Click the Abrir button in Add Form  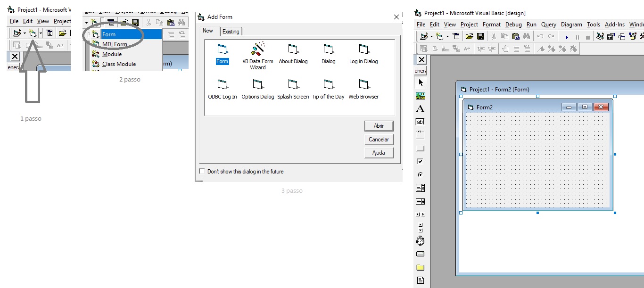[379, 126]
